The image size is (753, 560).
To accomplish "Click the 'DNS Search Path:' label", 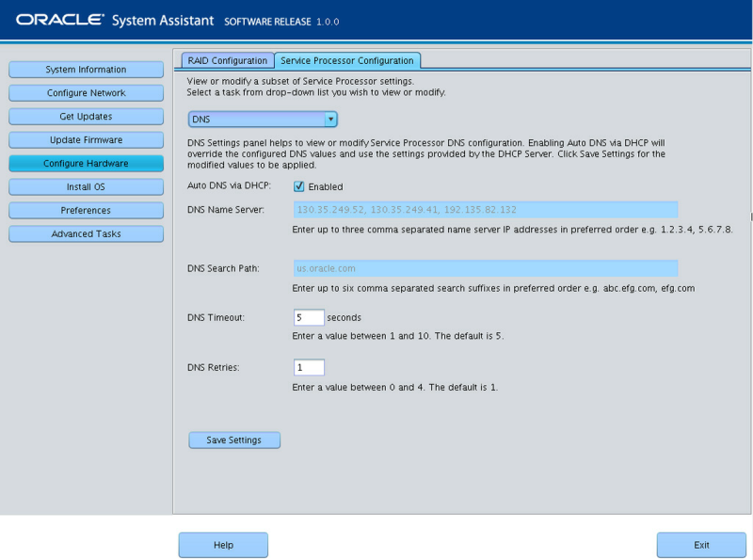I will tap(223, 268).
